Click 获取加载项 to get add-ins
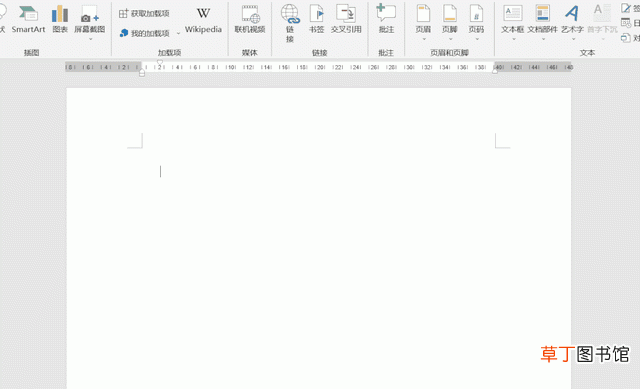The width and height of the screenshot is (640, 389). (144, 13)
